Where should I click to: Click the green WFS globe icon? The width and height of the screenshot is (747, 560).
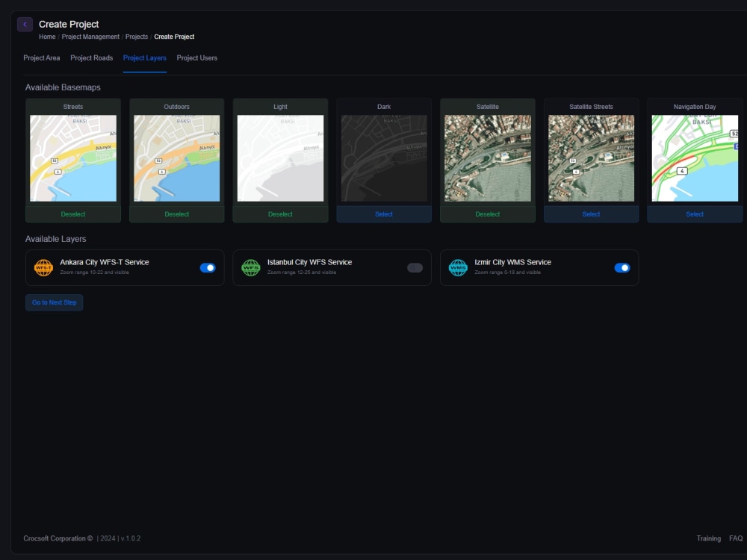pos(250,267)
